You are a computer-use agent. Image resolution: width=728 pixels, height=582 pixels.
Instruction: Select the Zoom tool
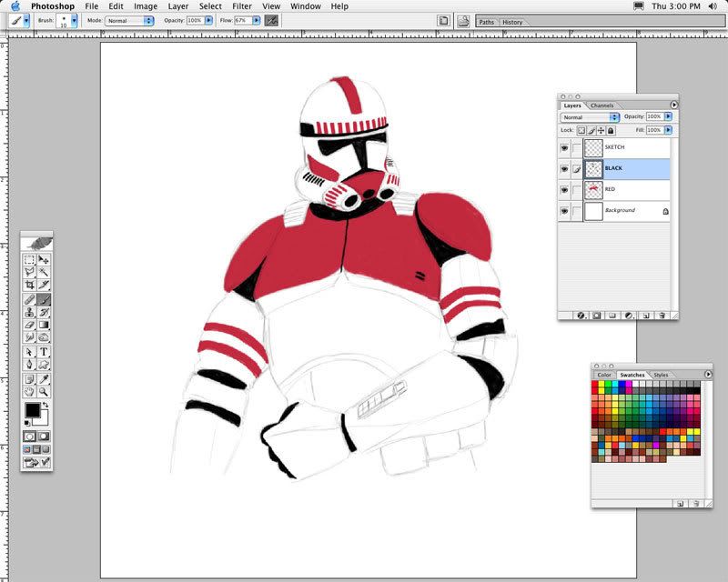pyautogui.click(x=44, y=392)
